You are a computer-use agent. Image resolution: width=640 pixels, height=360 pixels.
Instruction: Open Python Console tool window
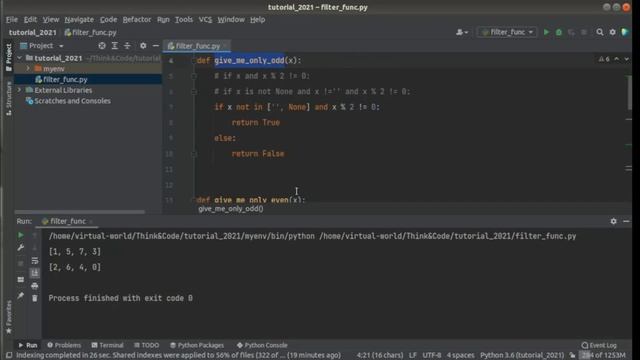pyautogui.click(x=262, y=345)
